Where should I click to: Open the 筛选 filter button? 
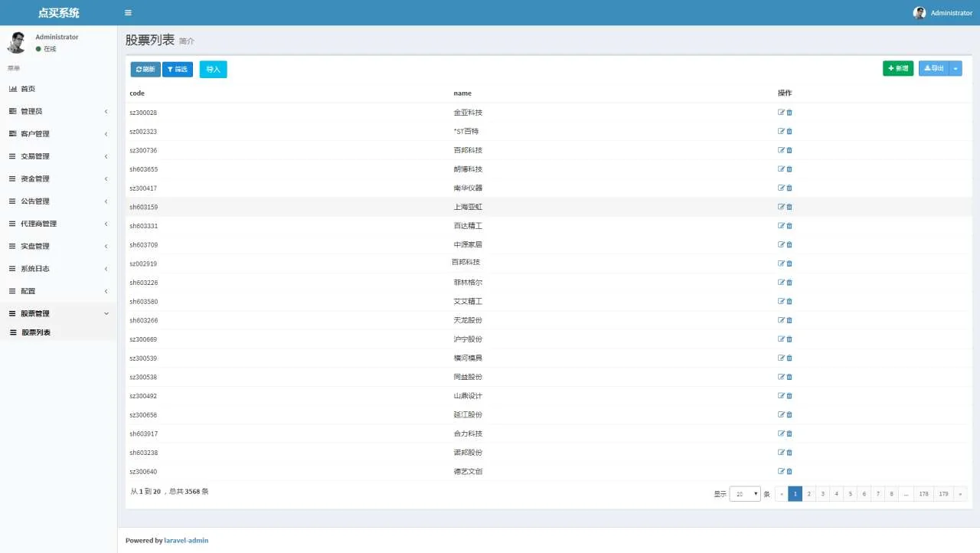point(178,70)
